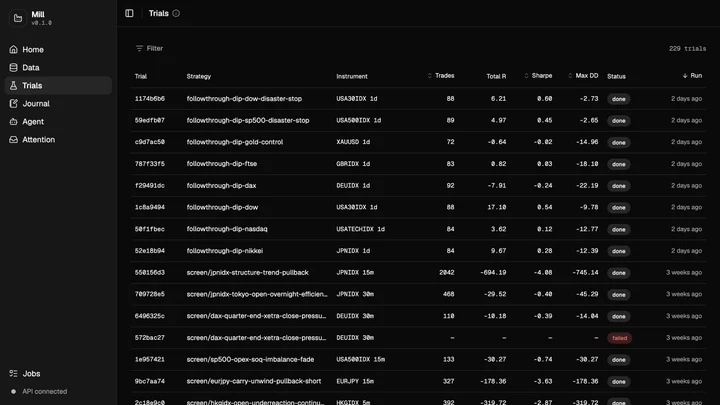Select strategy followthrough-dip-nikkei
Screen dimensions: 720x405
(225, 251)
